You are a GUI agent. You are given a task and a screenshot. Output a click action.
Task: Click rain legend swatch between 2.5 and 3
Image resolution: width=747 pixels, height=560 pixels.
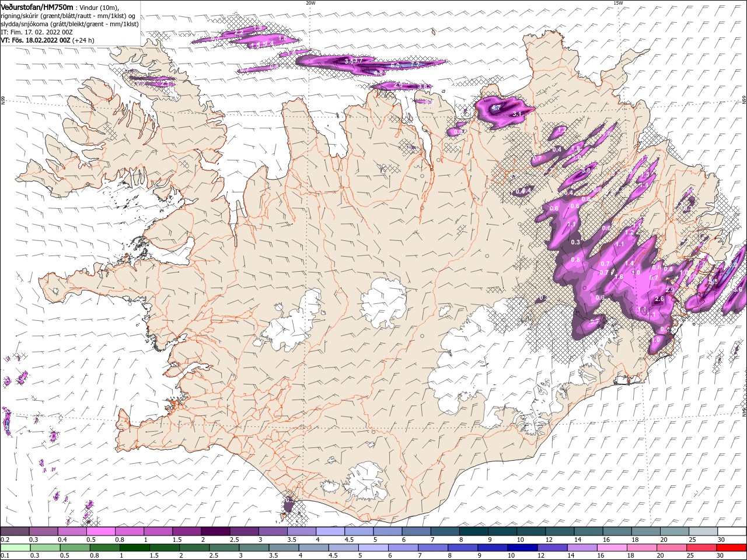pos(225,548)
